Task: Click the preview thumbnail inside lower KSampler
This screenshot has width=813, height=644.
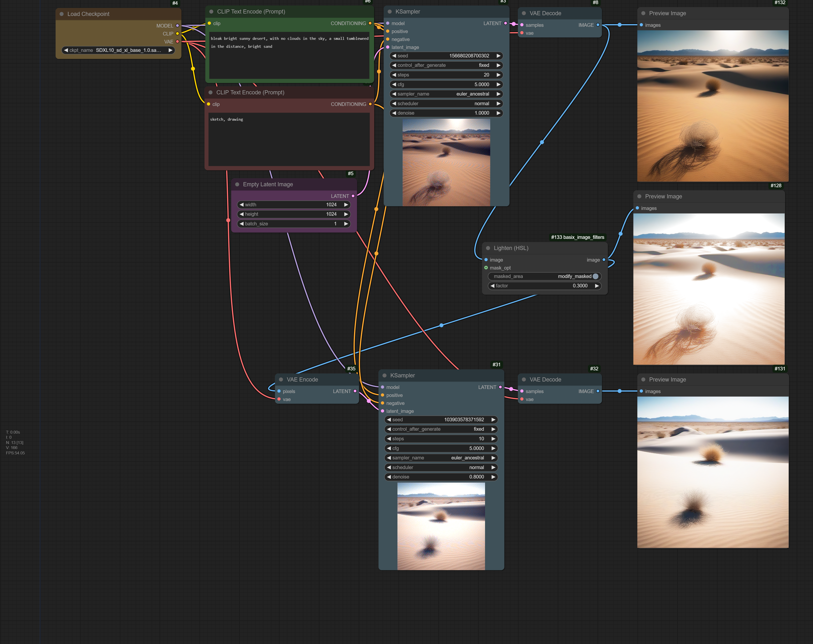Action: tap(441, 526)
